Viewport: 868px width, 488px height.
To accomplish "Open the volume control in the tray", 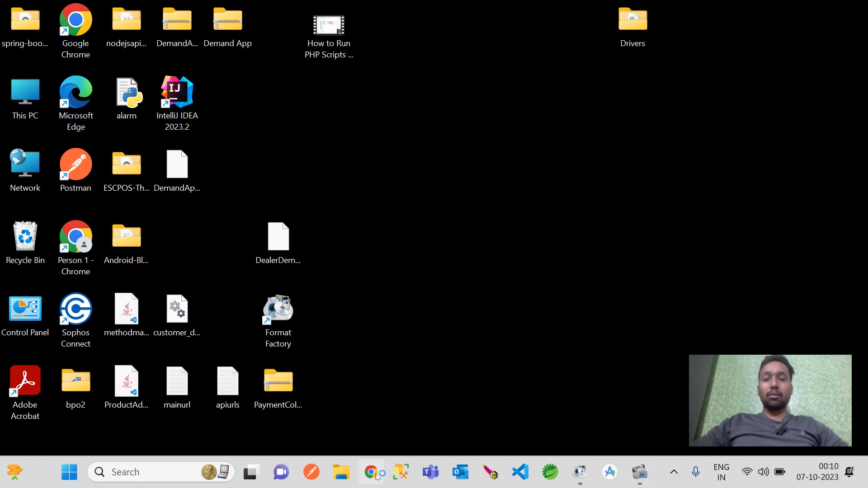I will click(x=764, y=472).
